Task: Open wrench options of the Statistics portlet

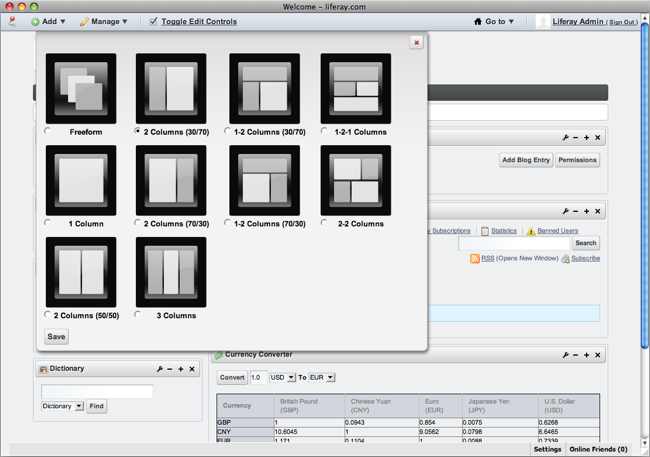Action: [x=565, y=211]
